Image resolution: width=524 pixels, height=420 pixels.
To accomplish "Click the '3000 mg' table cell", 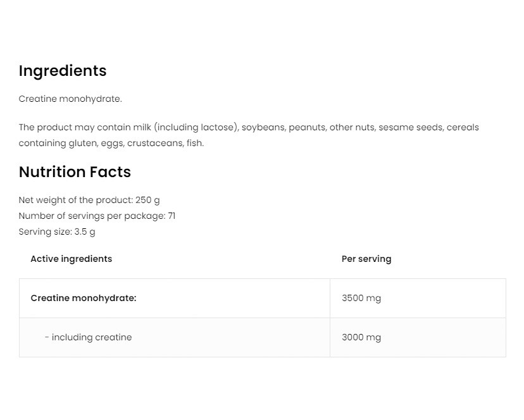I will pos(361,337).
